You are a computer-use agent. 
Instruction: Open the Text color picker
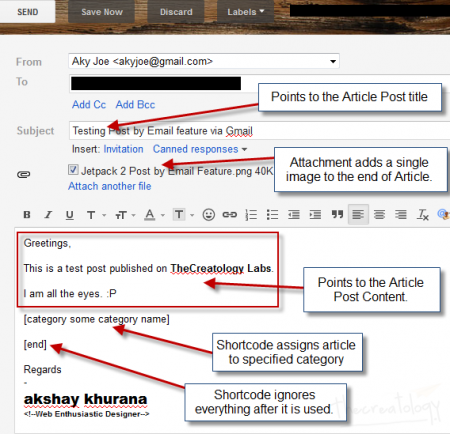tap(150, 215)
